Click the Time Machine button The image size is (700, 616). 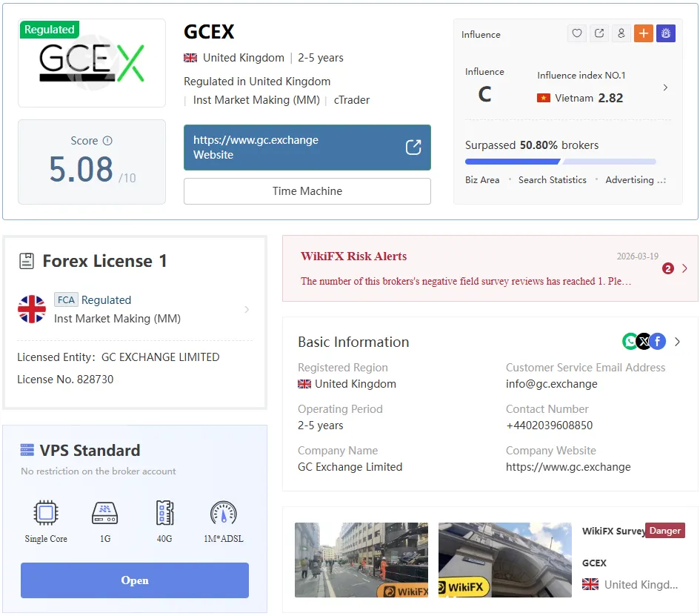click(x=307, y=191)
